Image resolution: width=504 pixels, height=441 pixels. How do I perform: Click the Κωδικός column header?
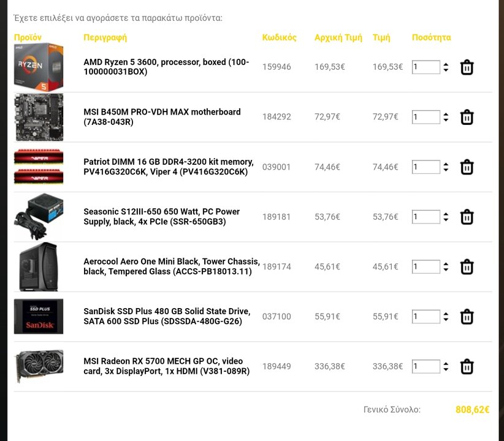point(280,37)
